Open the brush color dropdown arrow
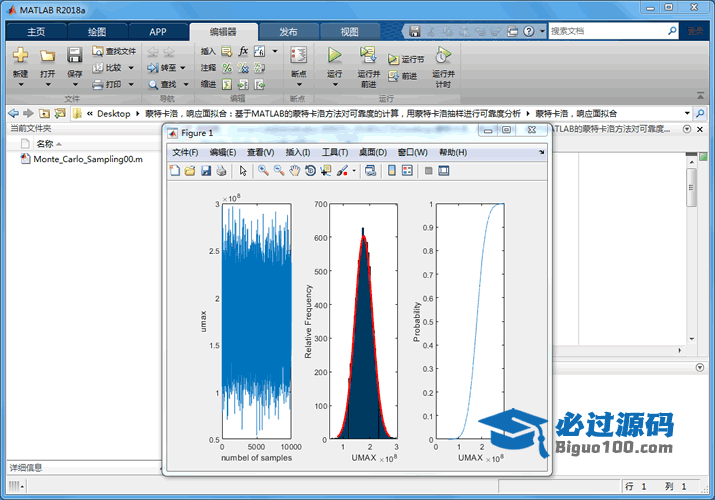 pyautogui.click(x=354, y=171)
